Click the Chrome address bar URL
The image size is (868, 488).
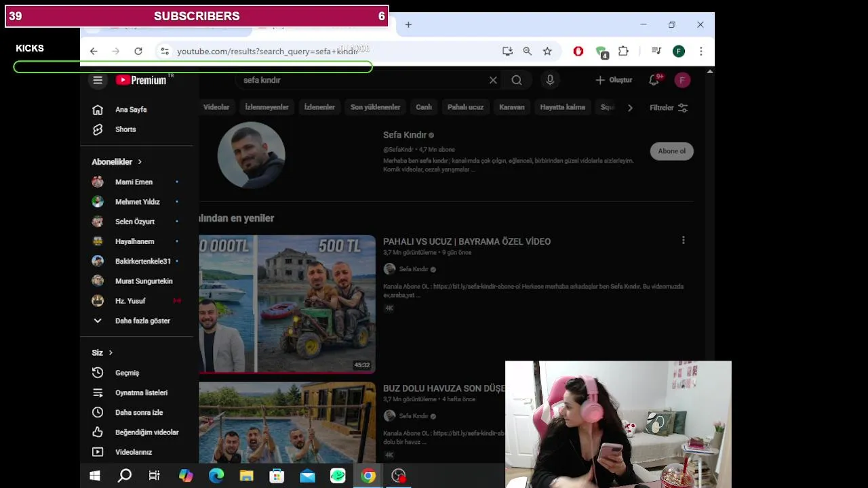click(267, 52)
